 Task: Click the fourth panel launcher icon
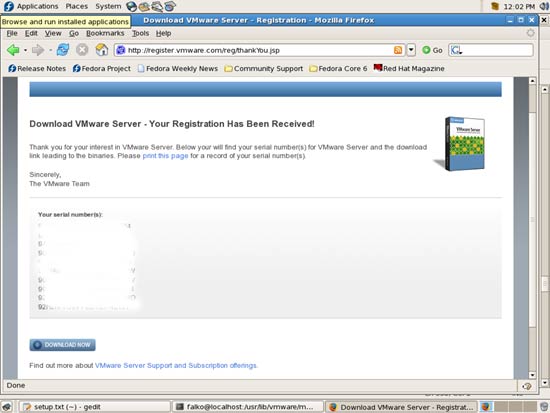click(170, 6)
